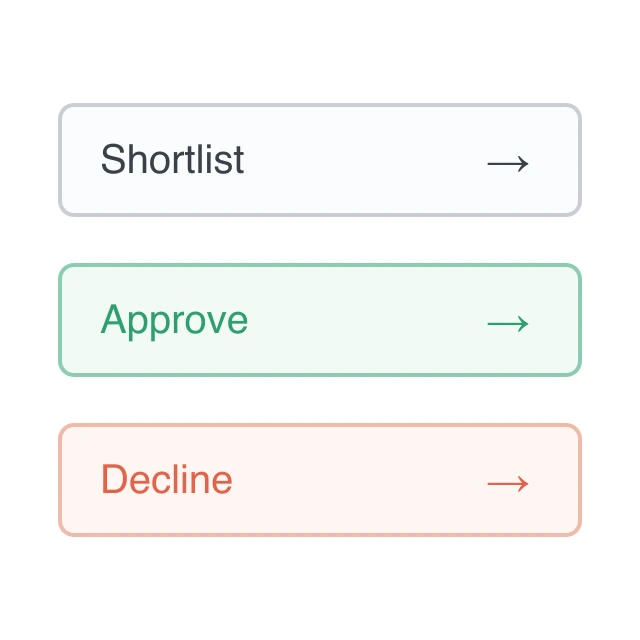Click the empty space inside the Approve button

[x=367, y=320]
